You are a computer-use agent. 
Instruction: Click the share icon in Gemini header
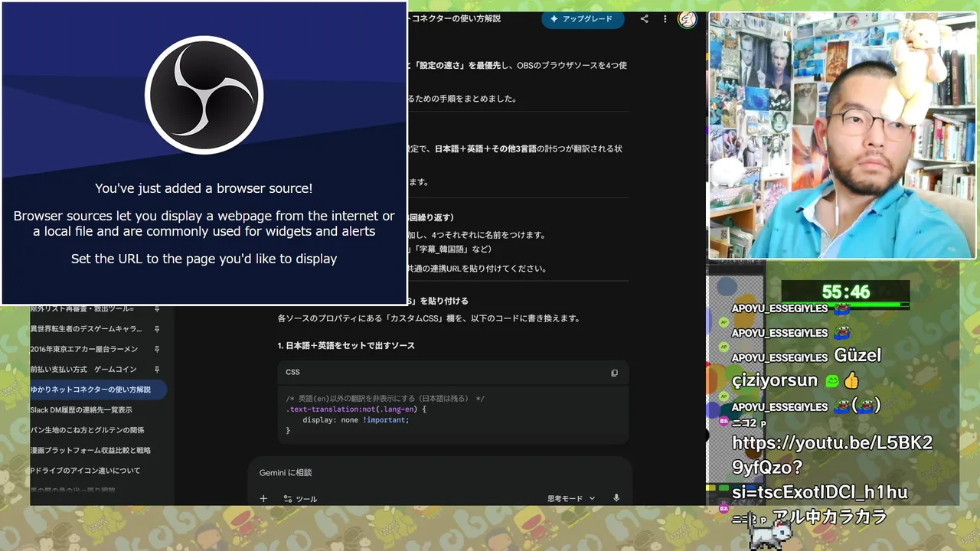point(644,19)
